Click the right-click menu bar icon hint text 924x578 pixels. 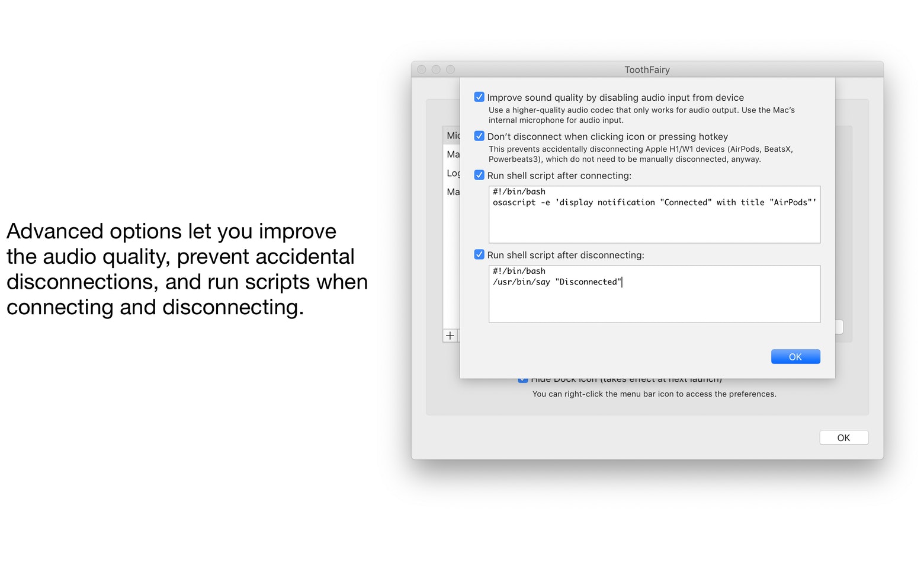click(654, 394)
